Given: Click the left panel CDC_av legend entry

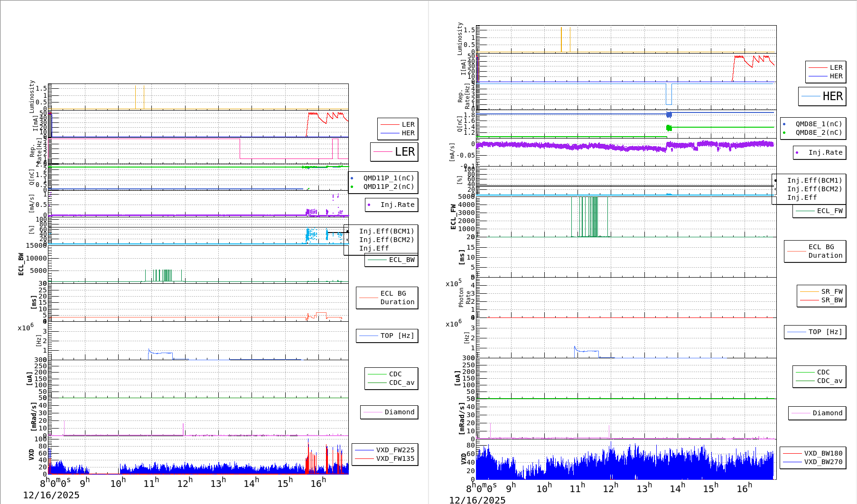Looking at the screenshot, I should coord(401,383).
